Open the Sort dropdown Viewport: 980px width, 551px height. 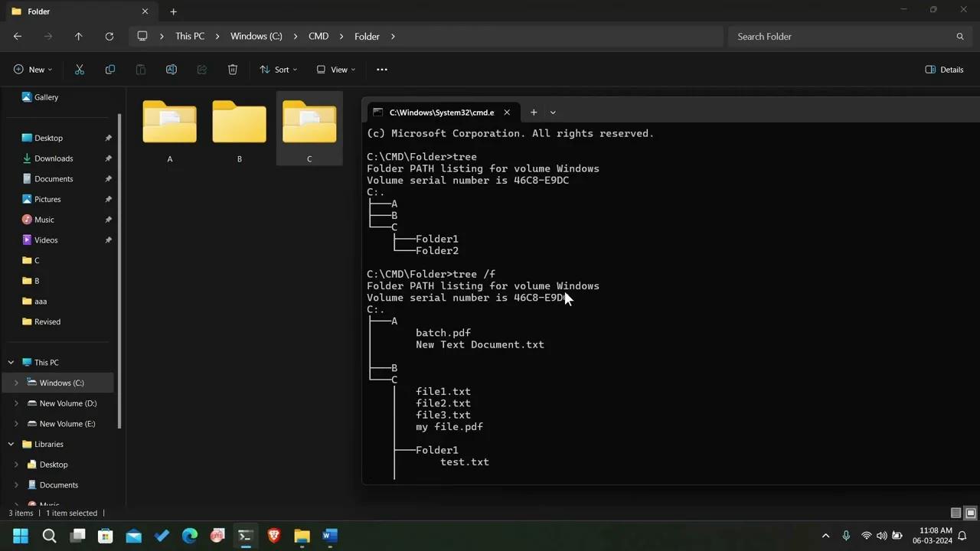tap(279, 70)
